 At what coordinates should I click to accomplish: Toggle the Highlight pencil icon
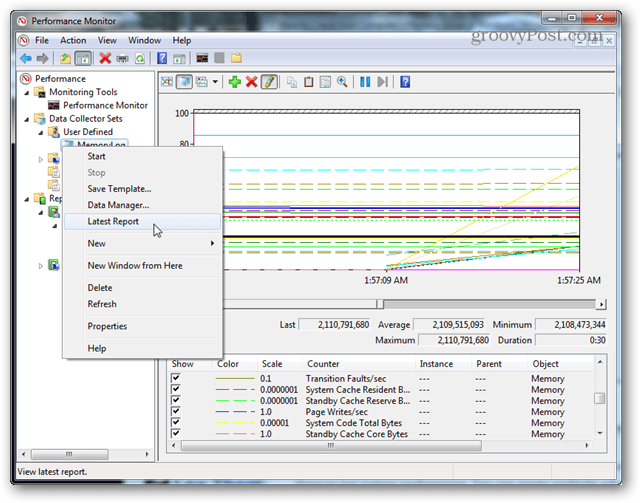[269, 82]
